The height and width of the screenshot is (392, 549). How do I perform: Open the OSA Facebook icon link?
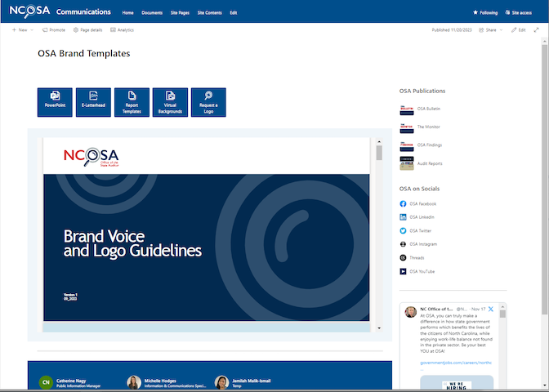coord(404,203)
